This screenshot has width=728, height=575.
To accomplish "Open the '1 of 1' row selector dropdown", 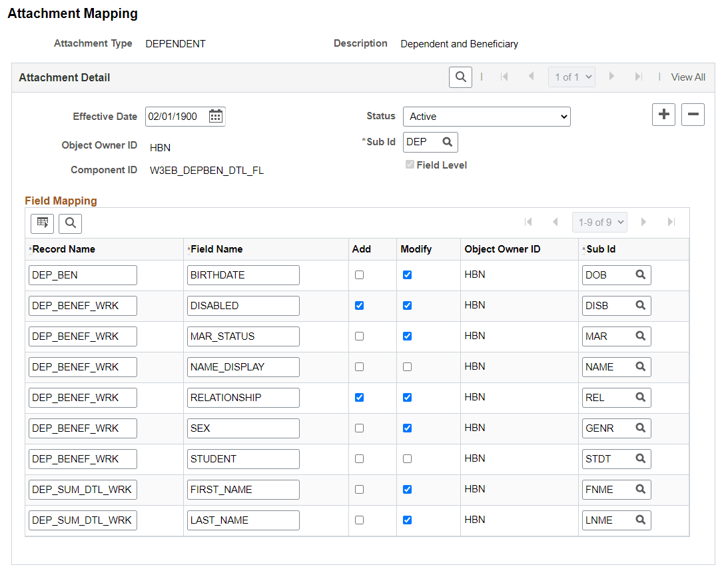I will [x=571, y=77].
